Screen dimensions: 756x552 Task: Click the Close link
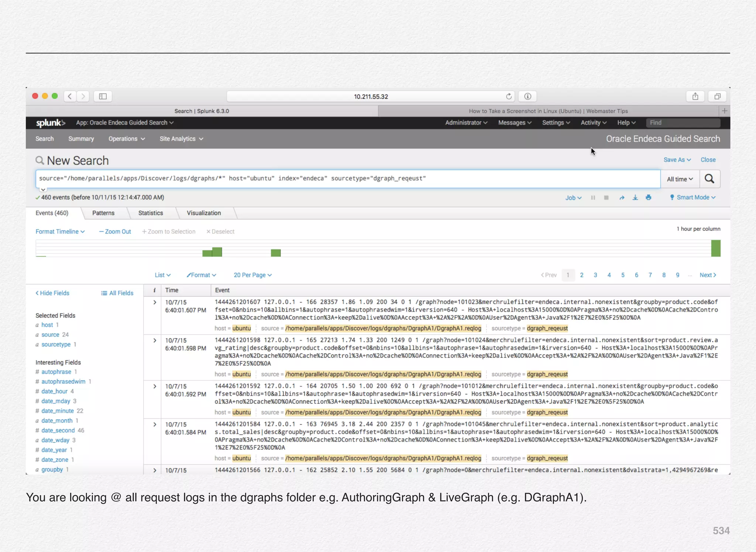[x=708, y=160]
